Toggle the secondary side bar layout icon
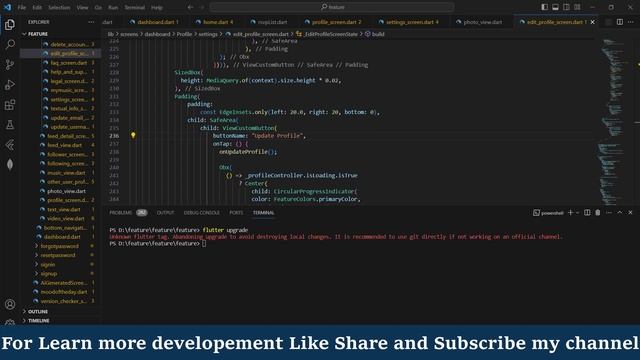 tap(566, 7)
